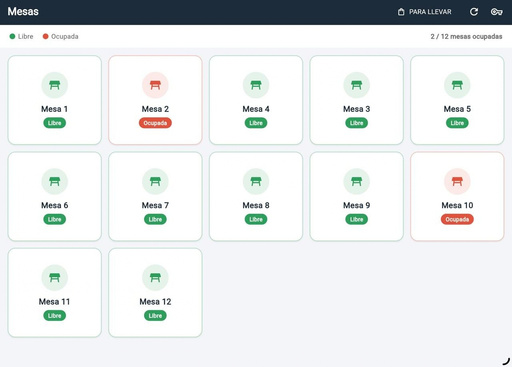
Task: Click the Libre badge on Mesa 9
Action: (x=357, y=219)
